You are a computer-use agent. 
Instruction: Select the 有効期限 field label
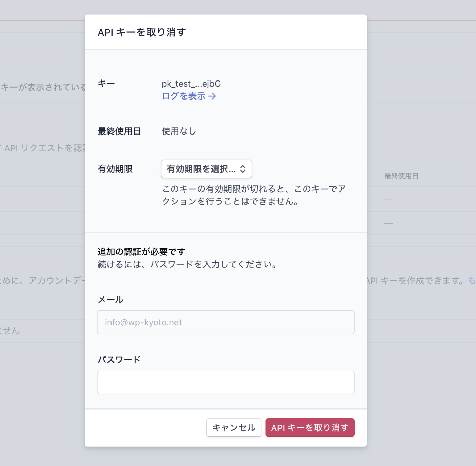click(115, 169)
